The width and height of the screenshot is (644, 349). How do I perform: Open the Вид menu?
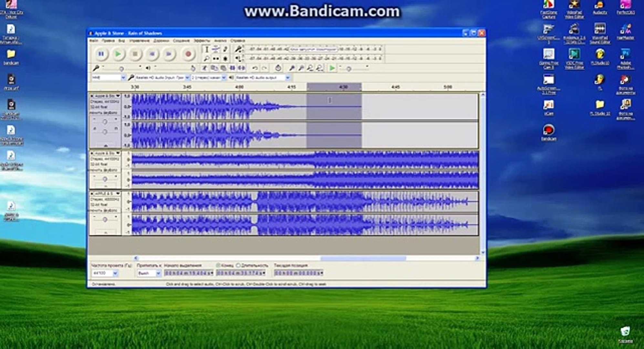click(121, 41)
